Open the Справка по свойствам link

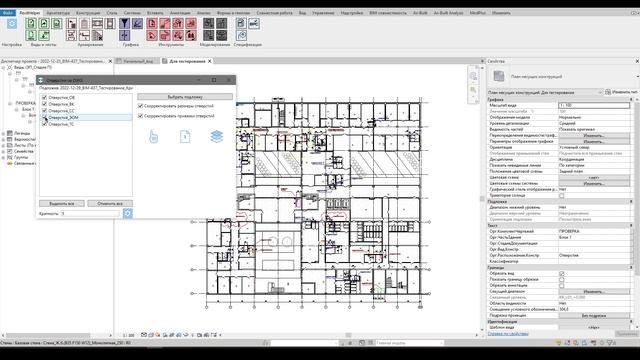coord(508,333)
